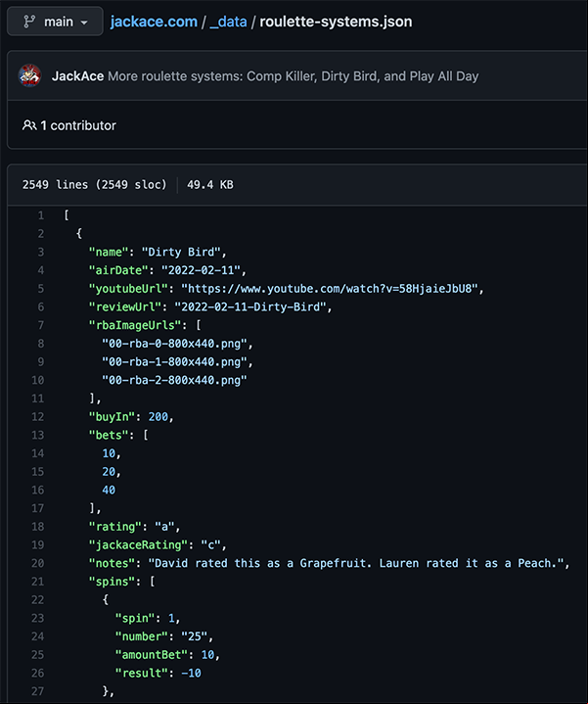The image size is (588, 704).
Task: Click the bet value 20 on line 15
Action: pyautogui.click(x=109, y=472)
